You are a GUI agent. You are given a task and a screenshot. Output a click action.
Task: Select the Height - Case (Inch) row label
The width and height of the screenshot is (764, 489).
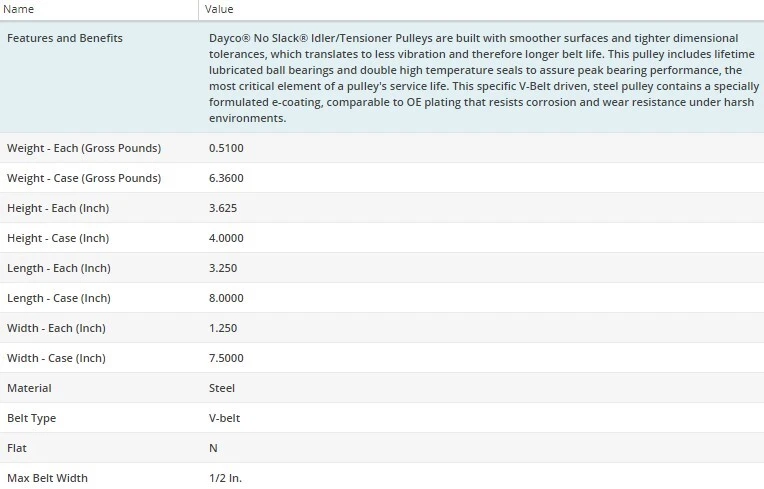(58, 238)
